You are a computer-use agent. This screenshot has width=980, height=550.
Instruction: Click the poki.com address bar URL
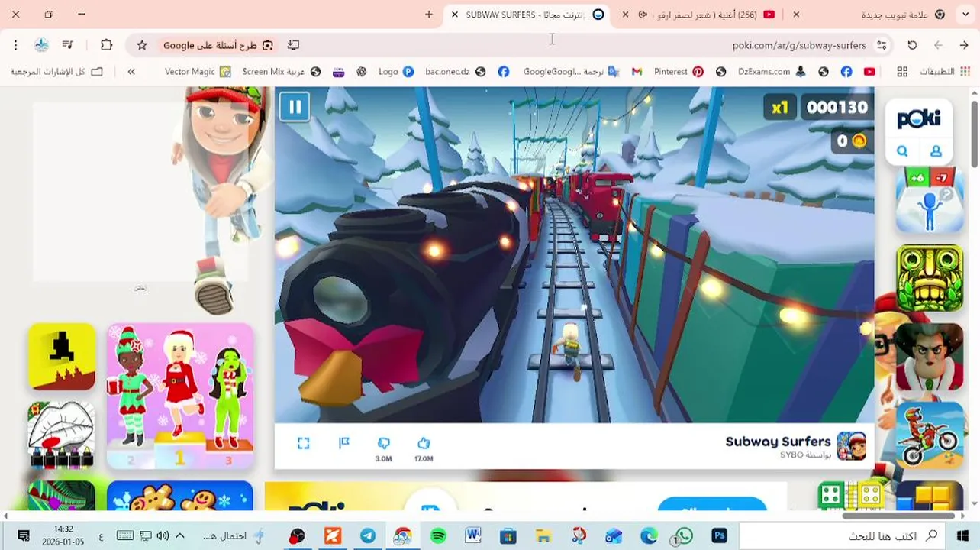pos(799,45)
